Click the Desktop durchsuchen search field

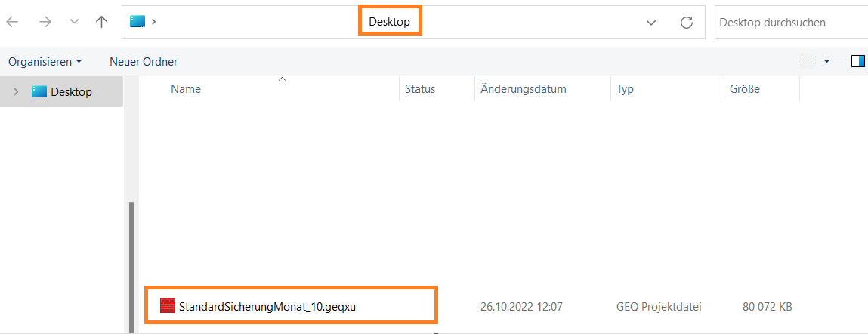point(789,23)
